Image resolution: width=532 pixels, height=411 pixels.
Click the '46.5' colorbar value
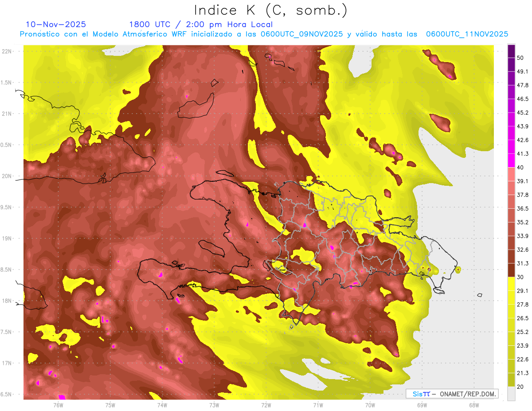coord(522,99)
